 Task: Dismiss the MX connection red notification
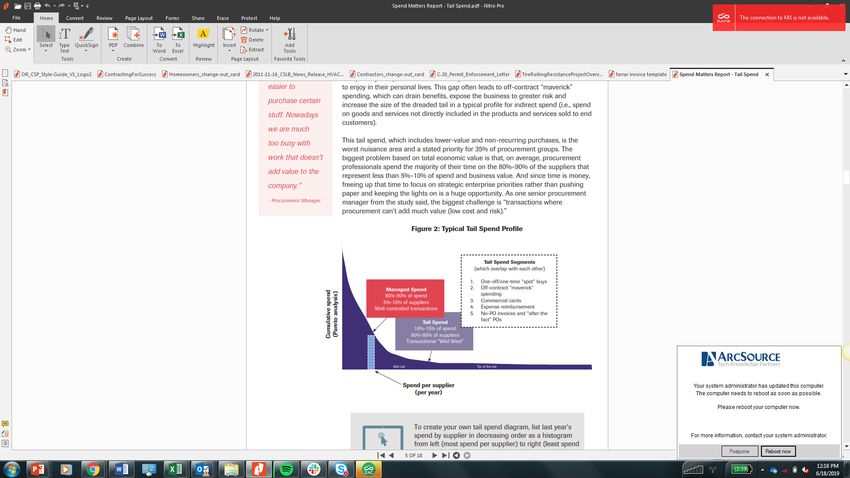point(779,17)
